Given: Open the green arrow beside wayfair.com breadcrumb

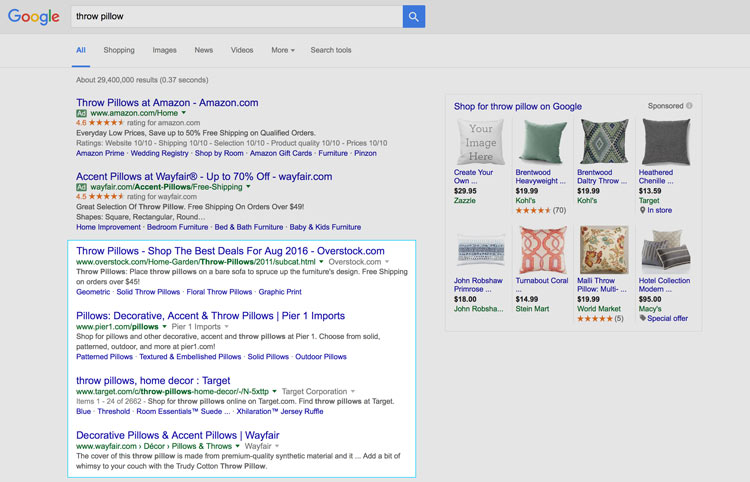Looking at the screenshot, I should 237,446.
